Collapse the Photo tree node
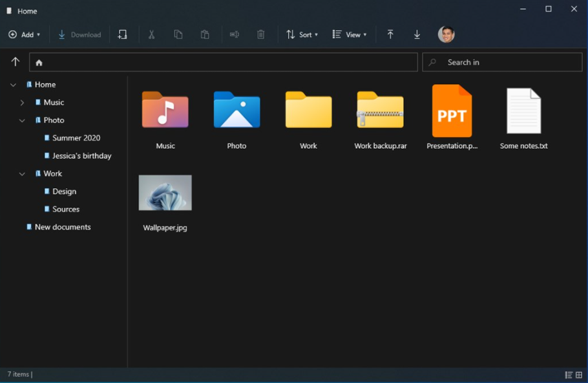 pos(22,120)
